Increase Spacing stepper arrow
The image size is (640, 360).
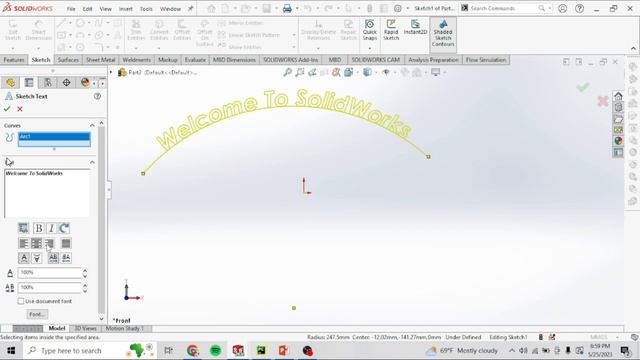tap(85, 285)
